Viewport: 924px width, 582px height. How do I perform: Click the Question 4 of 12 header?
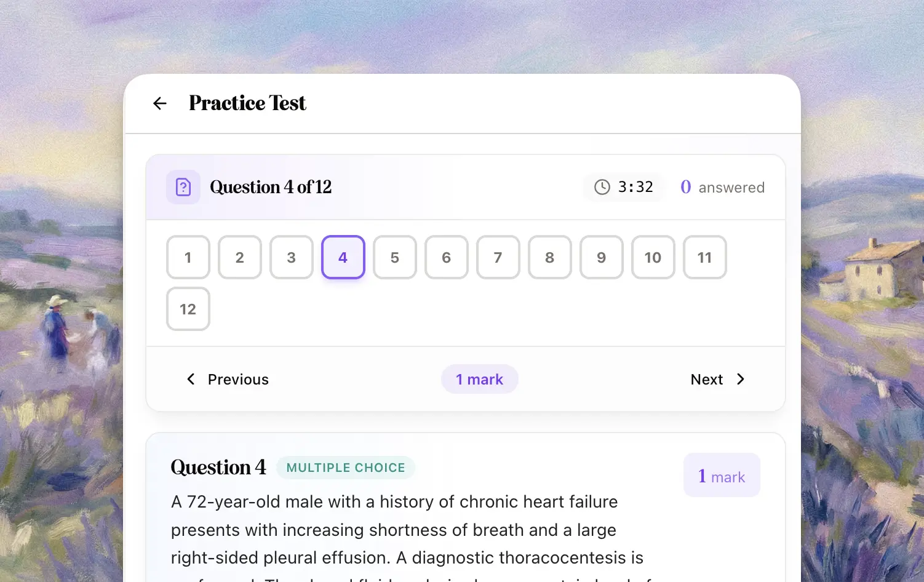[x=271, y=186]
